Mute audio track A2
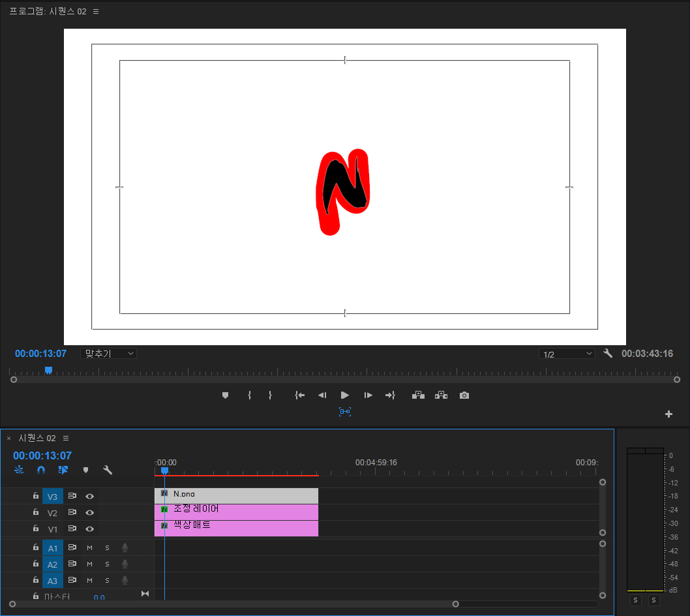 tap(90, 564)
